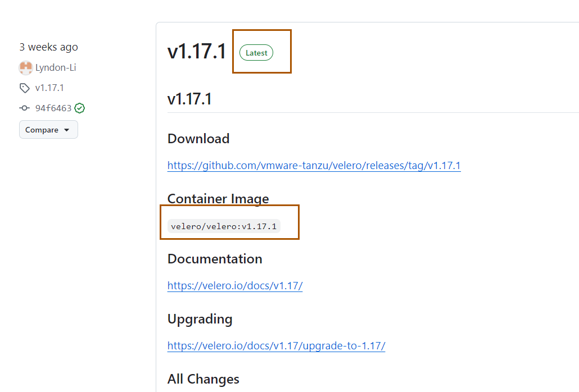
Task: Click the Download section heading
Action: (x=198, y=139)
